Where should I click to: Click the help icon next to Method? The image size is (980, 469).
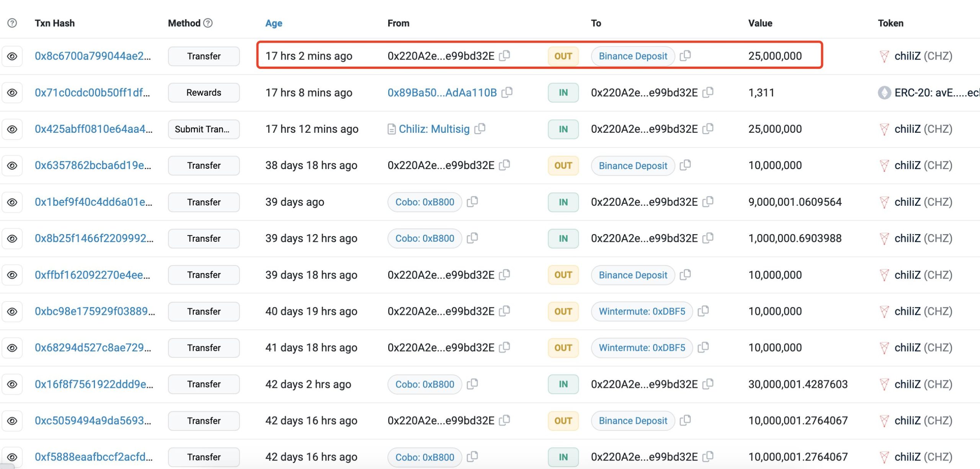tap(208, 23)
